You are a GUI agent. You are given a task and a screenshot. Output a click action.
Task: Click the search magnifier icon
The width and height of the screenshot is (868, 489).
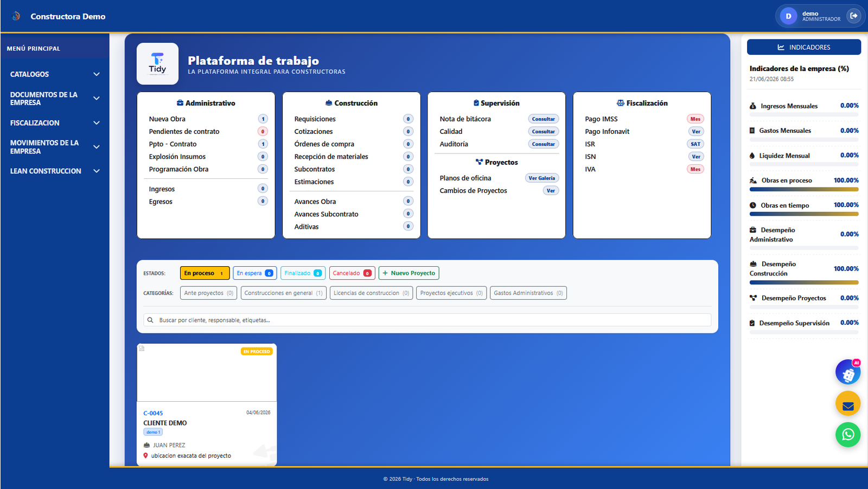click(x=150, y=320)
